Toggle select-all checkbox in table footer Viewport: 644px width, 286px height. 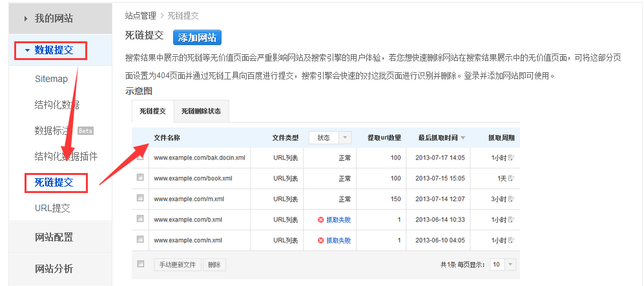point(140,264)
